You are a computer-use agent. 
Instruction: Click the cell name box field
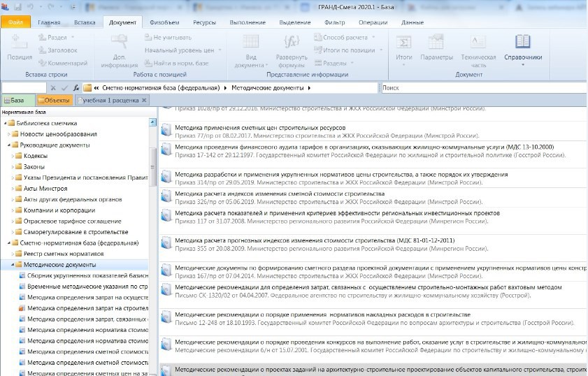coord(24,88)
